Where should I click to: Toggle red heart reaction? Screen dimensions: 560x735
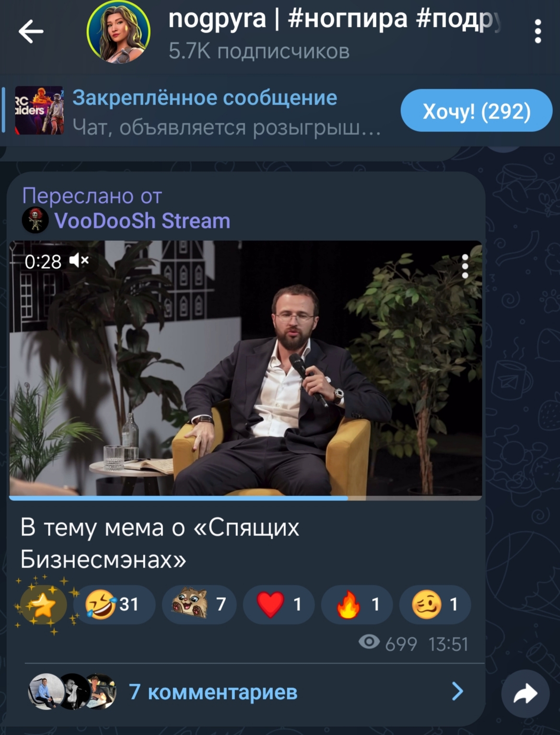(x=279, y=604)
